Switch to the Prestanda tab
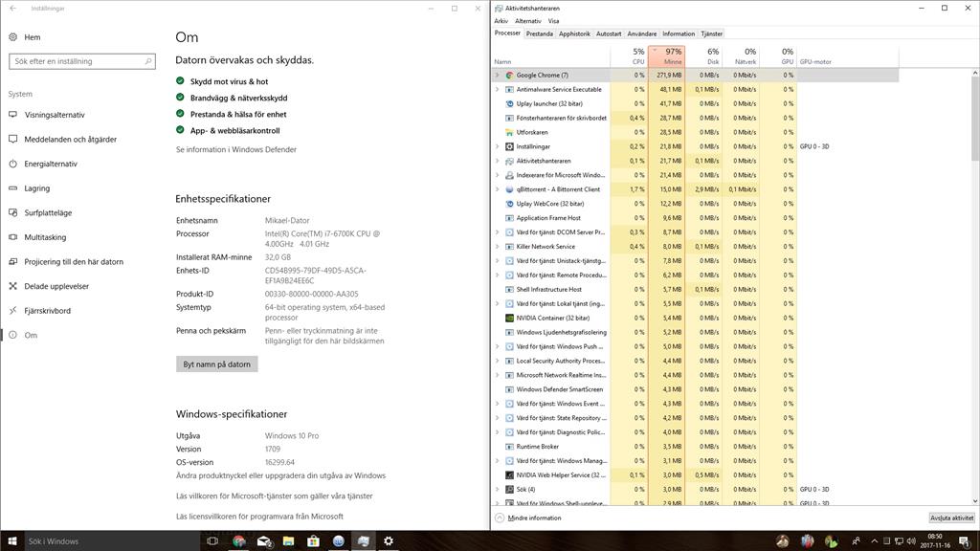 tap(540, 33)
